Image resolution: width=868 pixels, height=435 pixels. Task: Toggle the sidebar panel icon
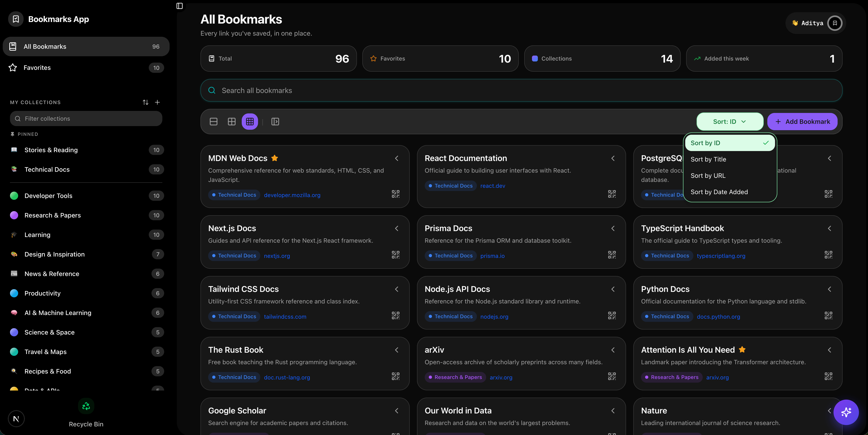(x=180, y=6)
